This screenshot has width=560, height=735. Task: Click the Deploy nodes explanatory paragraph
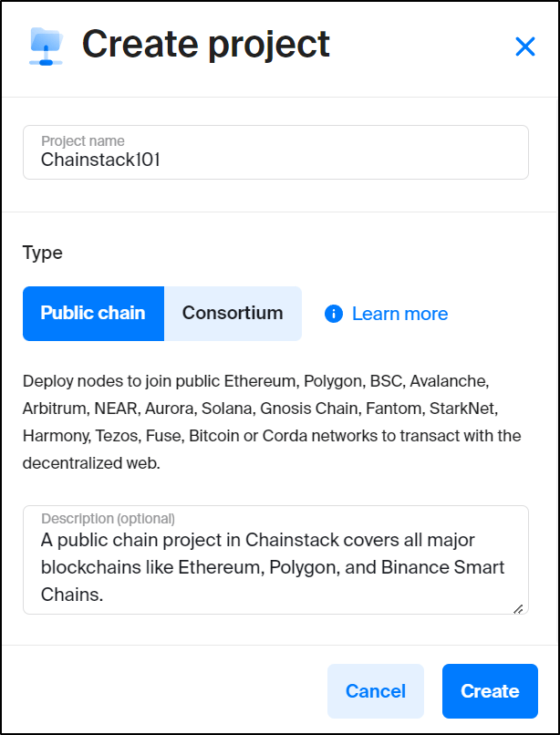coord(272,422)
